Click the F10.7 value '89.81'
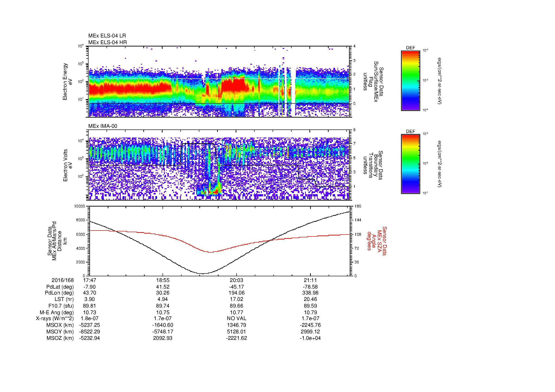Viewport: 555px width, 392px height. [x=90, y=306]
